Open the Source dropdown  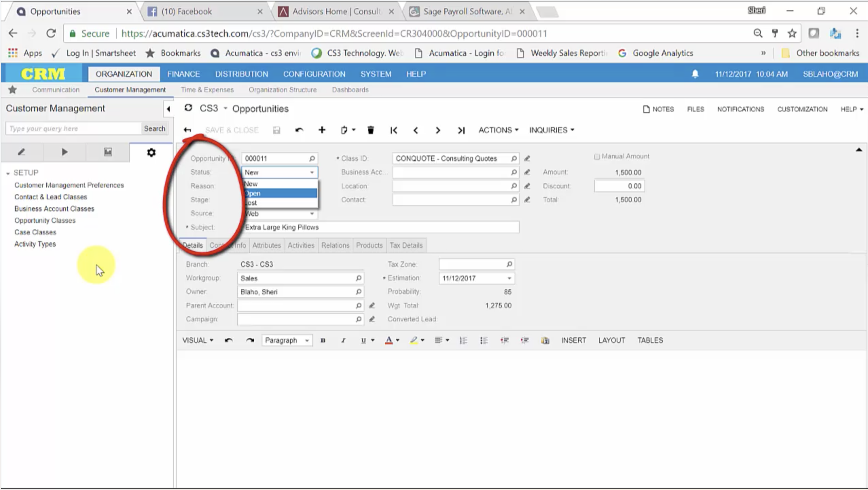[311, 213]
